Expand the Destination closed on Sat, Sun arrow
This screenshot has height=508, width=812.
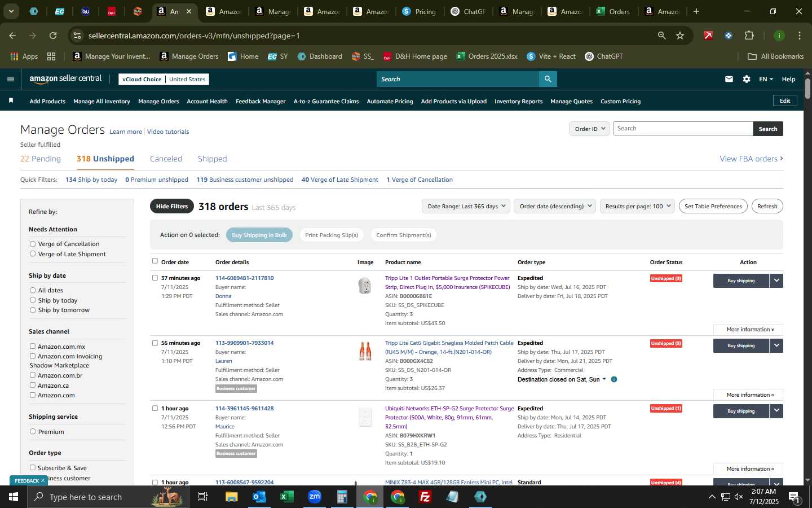[x=604, y=379]
